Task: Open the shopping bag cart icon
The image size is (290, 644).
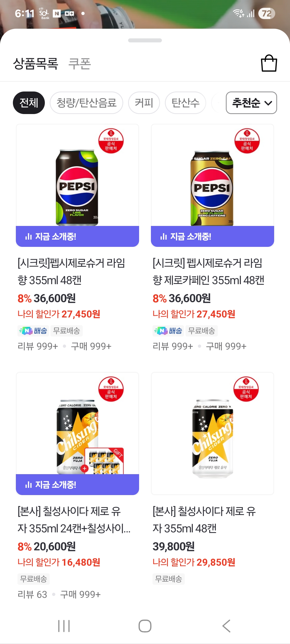Action: 269,63
